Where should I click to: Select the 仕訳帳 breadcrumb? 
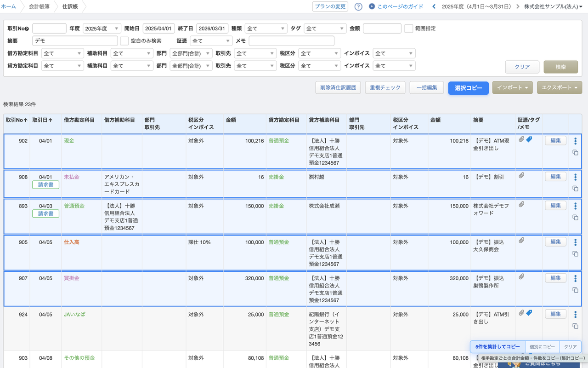[70, 6]
